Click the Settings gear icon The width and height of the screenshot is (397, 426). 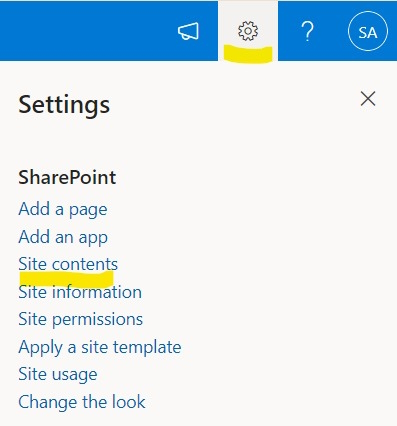248,31
